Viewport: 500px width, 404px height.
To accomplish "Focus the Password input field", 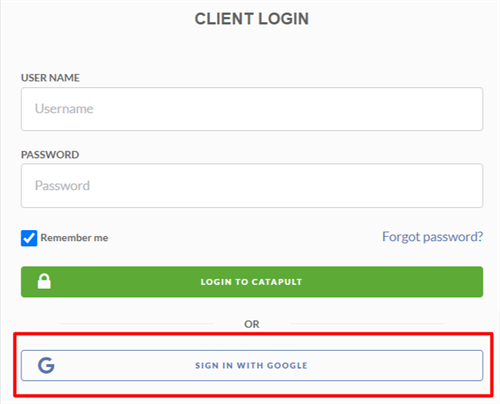I will point(252,186).
